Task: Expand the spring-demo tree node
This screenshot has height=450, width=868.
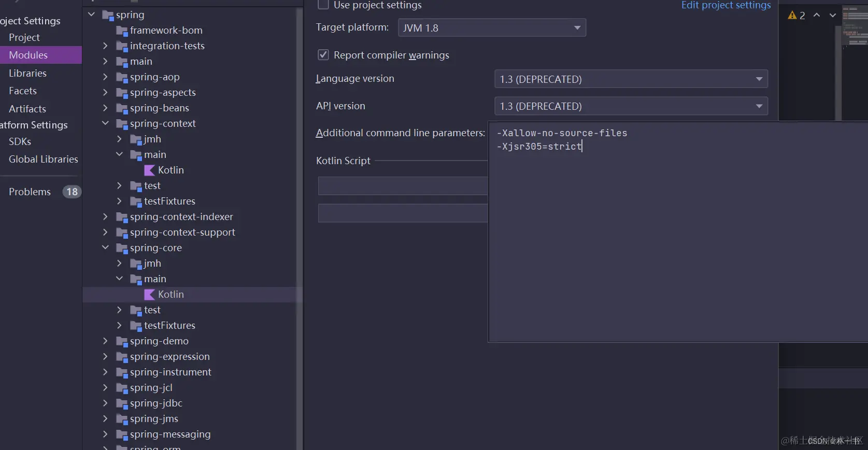Action: click(105, 341)
